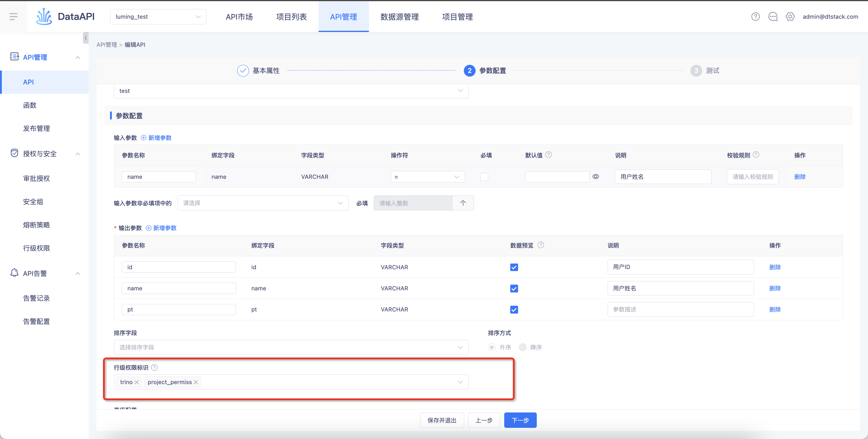Click the plus icon beside 输入参数 新增参数

(143, 137)
